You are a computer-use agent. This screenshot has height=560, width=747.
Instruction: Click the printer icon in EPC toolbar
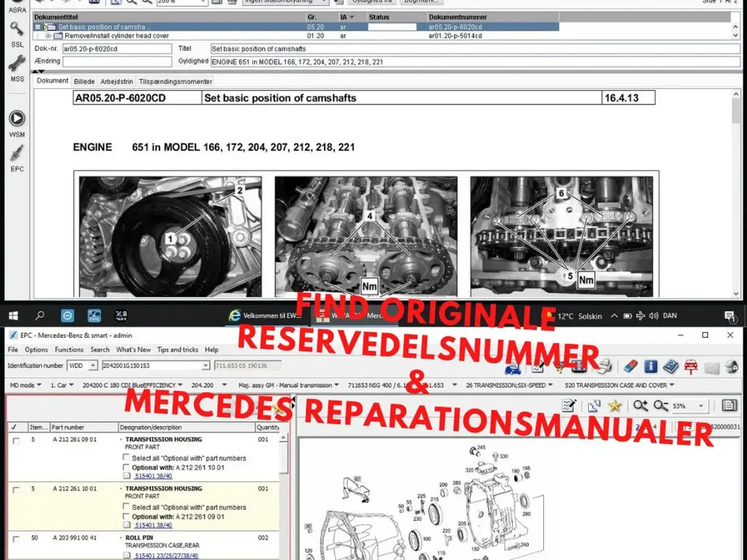pyautogui.click(x=605, y=366)
